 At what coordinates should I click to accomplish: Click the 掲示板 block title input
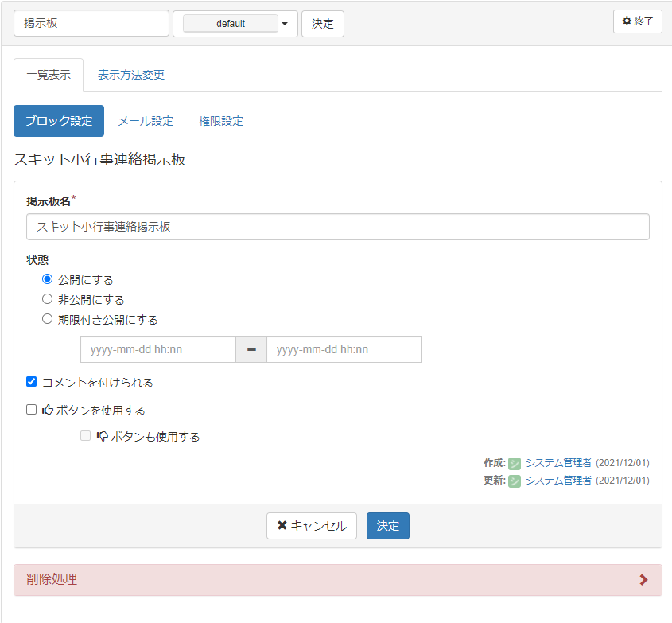[91, 24]
